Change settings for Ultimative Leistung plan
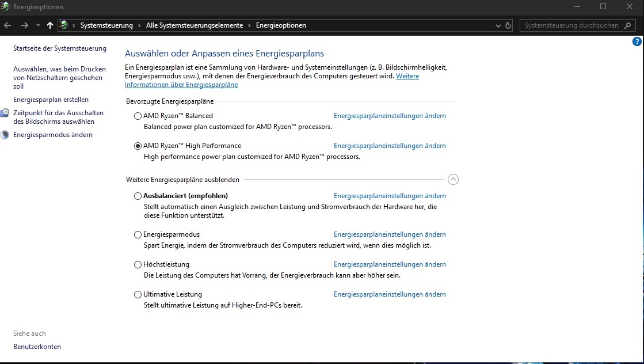Viewport: 644px width, 364px height. pos(390,294)
